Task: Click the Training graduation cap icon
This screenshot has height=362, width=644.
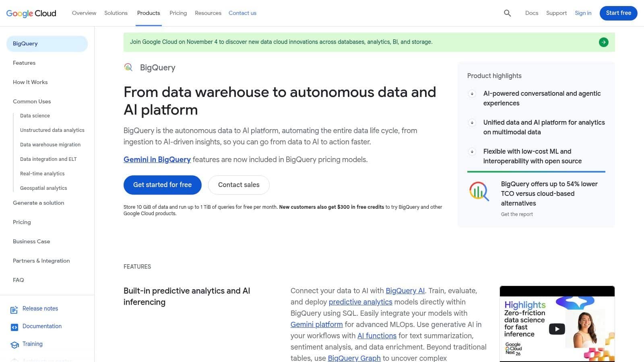Action: [14, 345]
